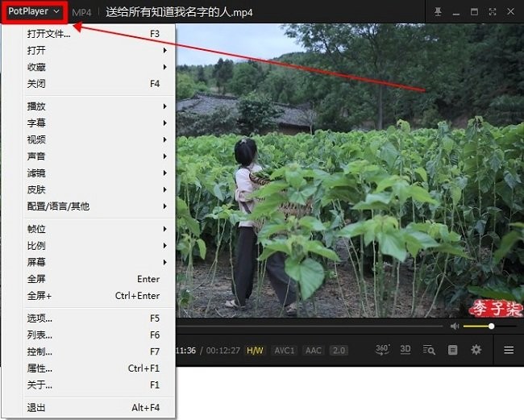Open the control panel gear icon
The height and width of the screenshot is (420, 524).
(476, 350)
